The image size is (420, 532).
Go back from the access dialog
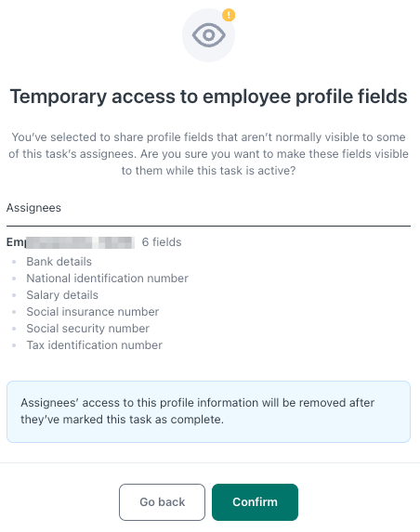[162, 501]
